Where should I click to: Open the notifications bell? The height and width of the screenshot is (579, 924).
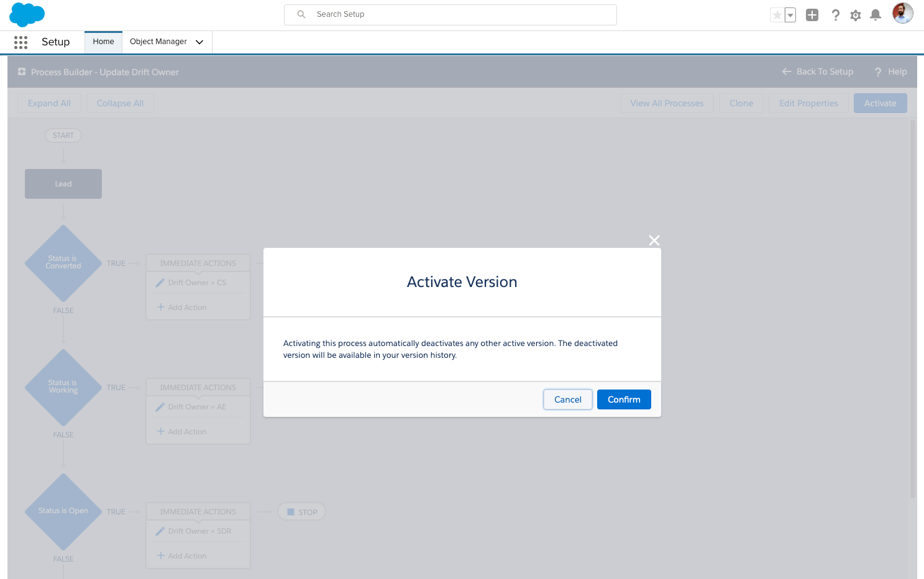pos(876,15)
